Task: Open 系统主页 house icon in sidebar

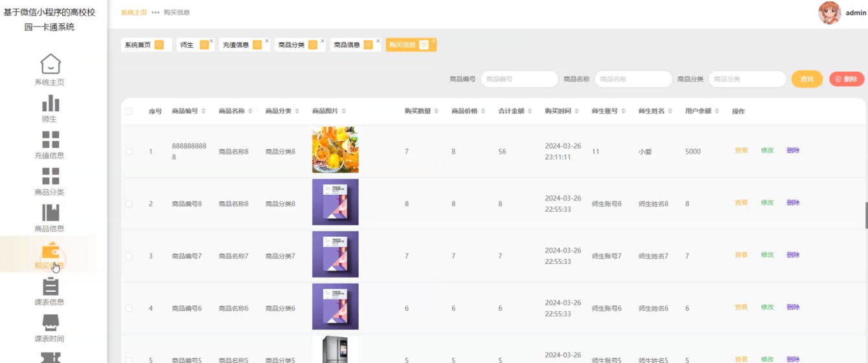Action: [x=51, y=64]
